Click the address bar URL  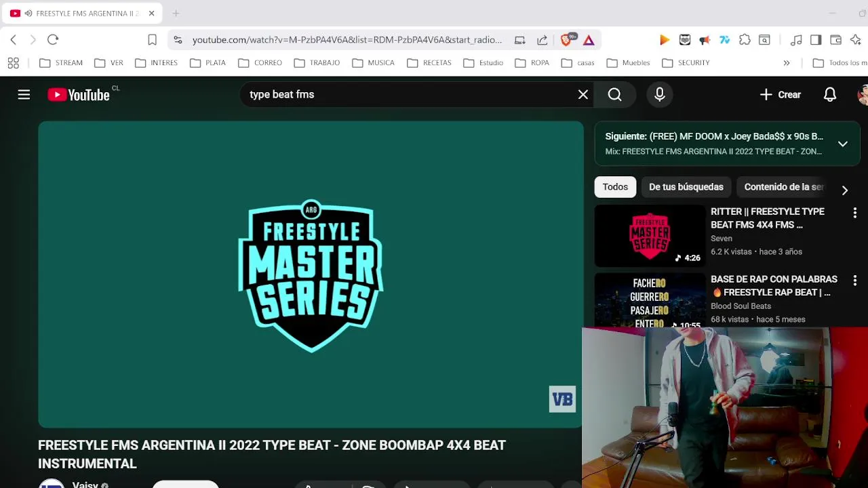click(x=347, y=40)
